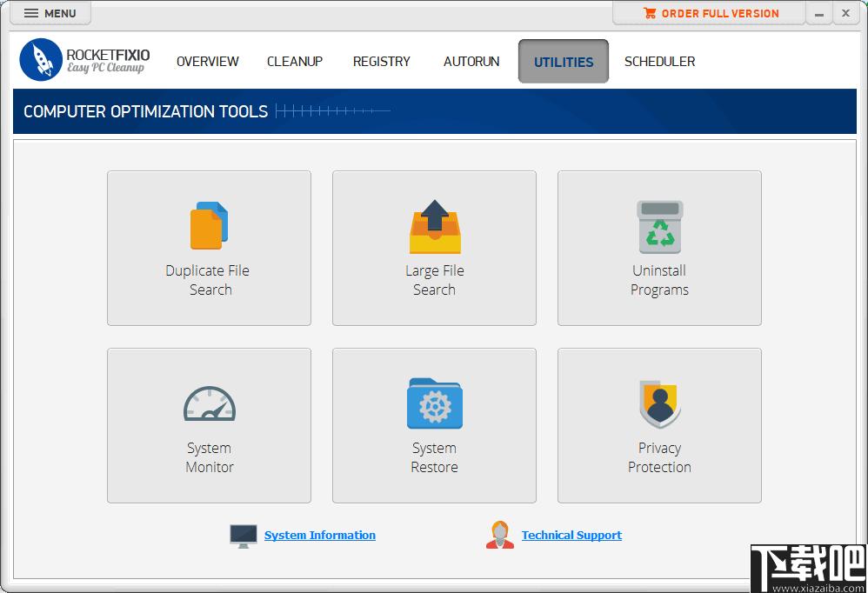Go to the AUTORUN tab
This screenshot has width=868, height=593.
point(471,62)
